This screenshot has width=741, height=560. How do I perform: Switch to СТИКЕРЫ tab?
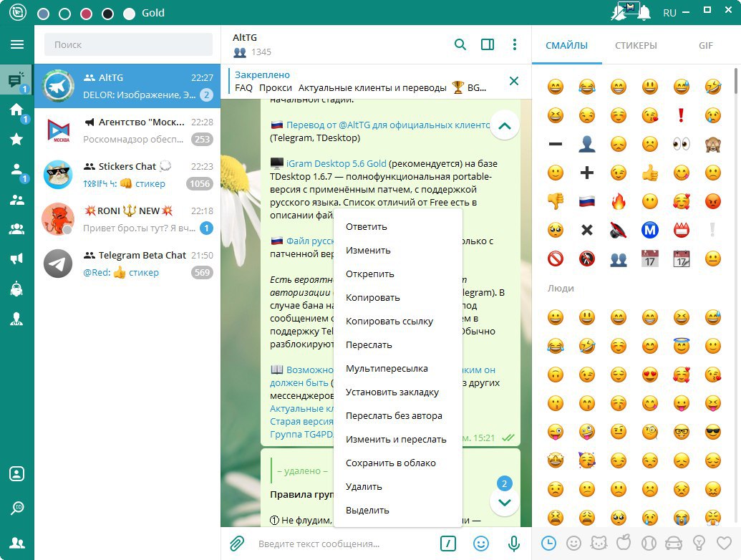tap(636, 45)
